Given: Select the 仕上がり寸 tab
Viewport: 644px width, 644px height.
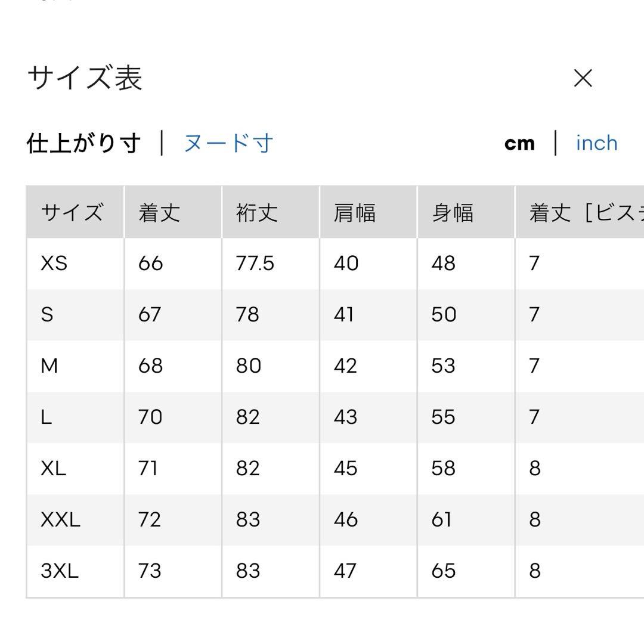Looking at the screenshot, I should (84, 143).
